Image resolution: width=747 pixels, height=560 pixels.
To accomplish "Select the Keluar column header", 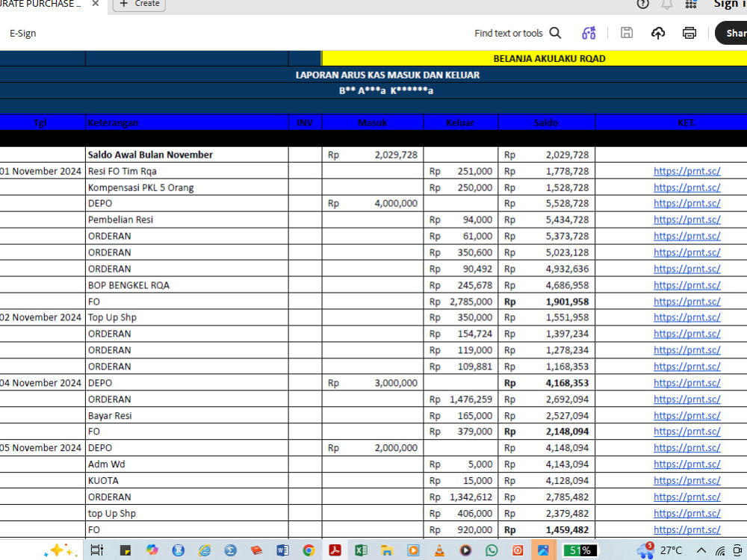I will [x=460, y=122].
